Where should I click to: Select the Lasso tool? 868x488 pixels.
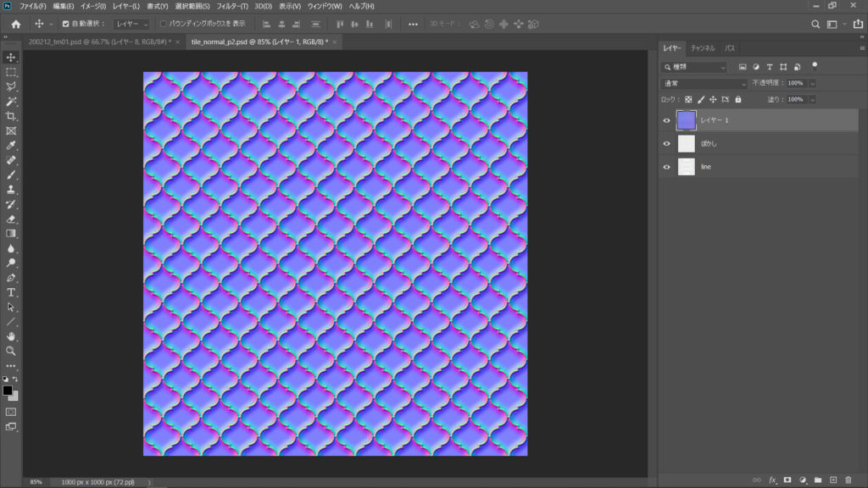click(11, 88)
